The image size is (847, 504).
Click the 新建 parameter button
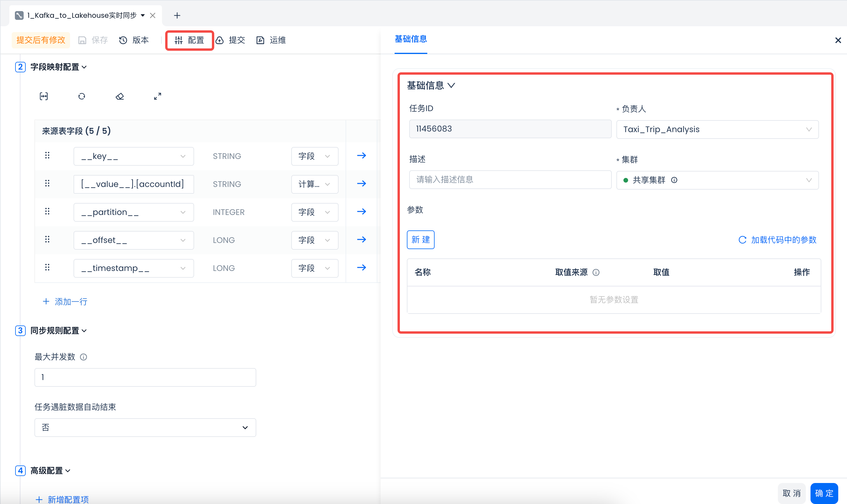[420, 240]
